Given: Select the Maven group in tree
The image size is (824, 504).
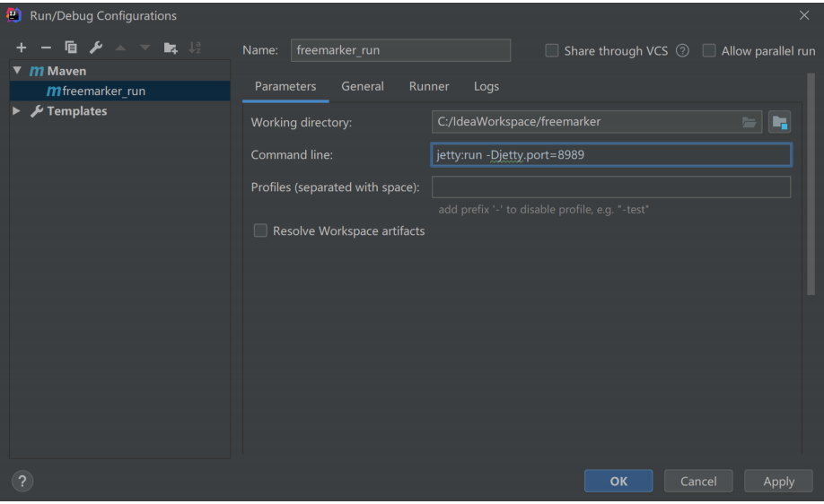Looking at the screenshot, I should pos(66,71).
